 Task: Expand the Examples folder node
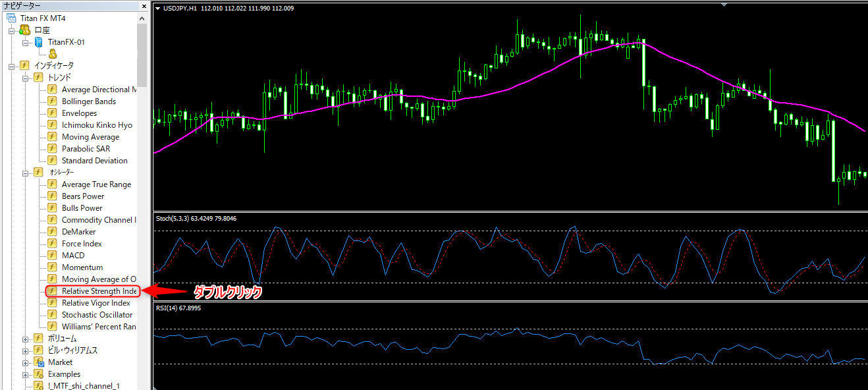click(26, 374)
